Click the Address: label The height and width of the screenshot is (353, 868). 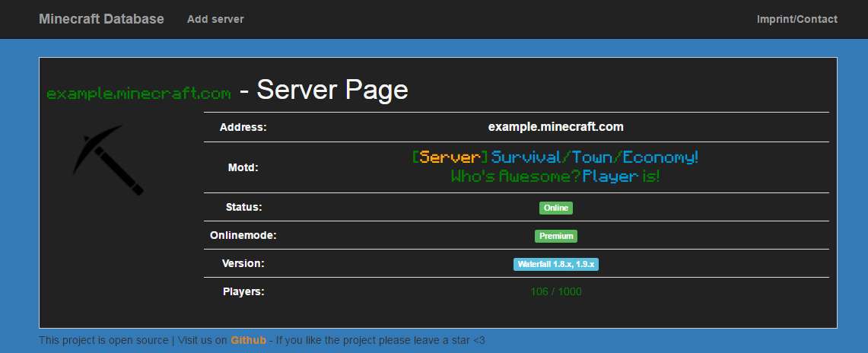(x=243, y=127)
